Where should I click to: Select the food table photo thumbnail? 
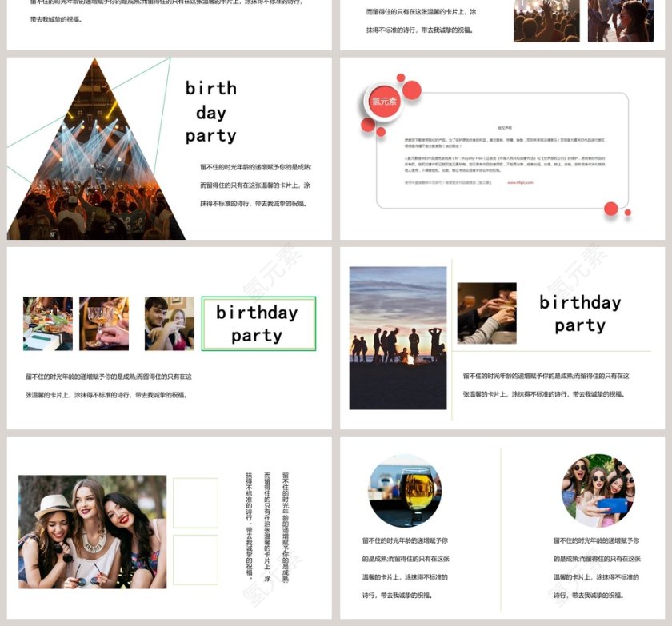coord(48,324)
